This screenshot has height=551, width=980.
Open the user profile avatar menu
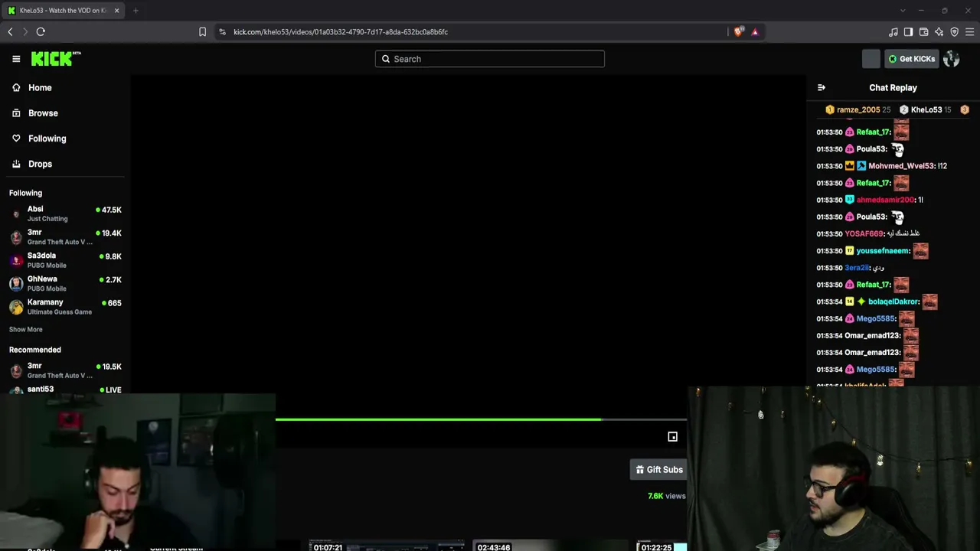click(952, 59)
